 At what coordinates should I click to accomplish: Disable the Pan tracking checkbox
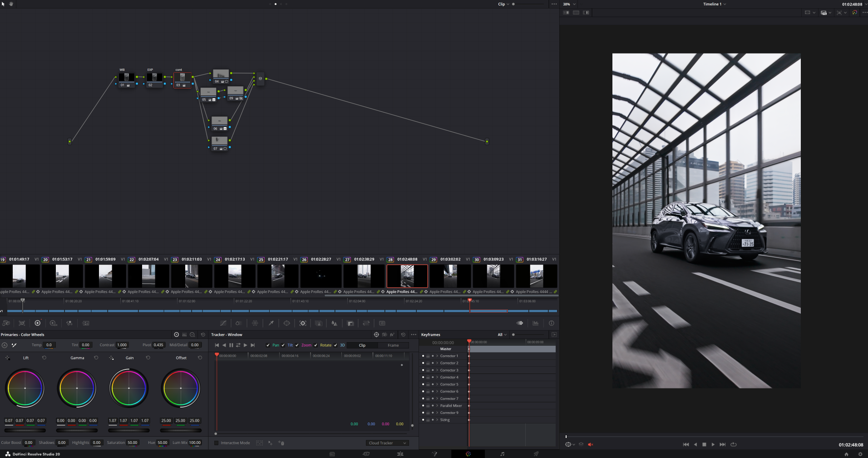268,345
